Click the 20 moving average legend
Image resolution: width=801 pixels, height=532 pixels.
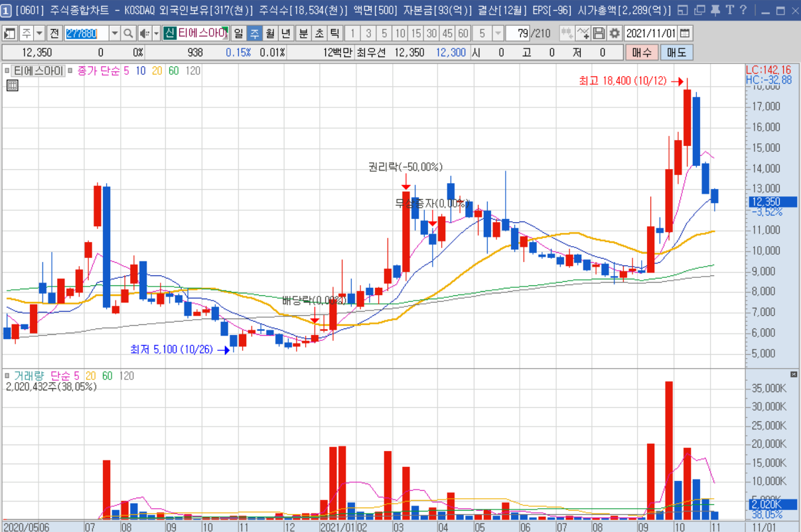click(157, 70)
